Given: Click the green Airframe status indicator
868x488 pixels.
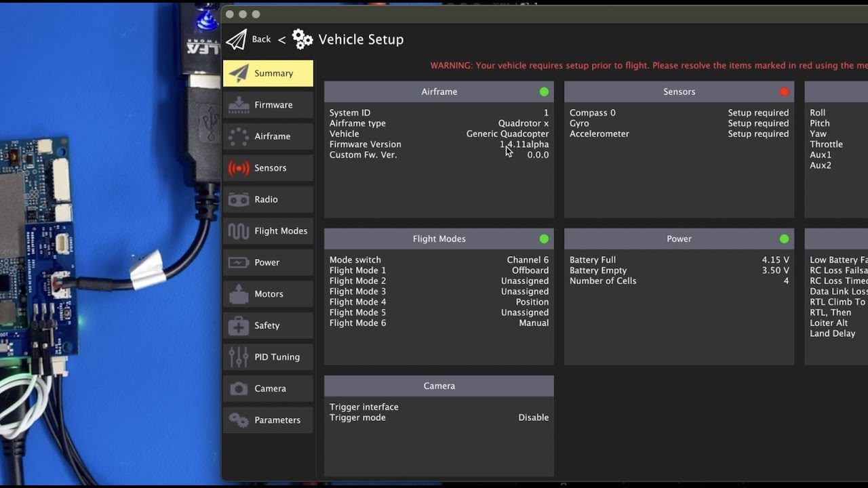Looking at the screenshot, I should (544, 91).
